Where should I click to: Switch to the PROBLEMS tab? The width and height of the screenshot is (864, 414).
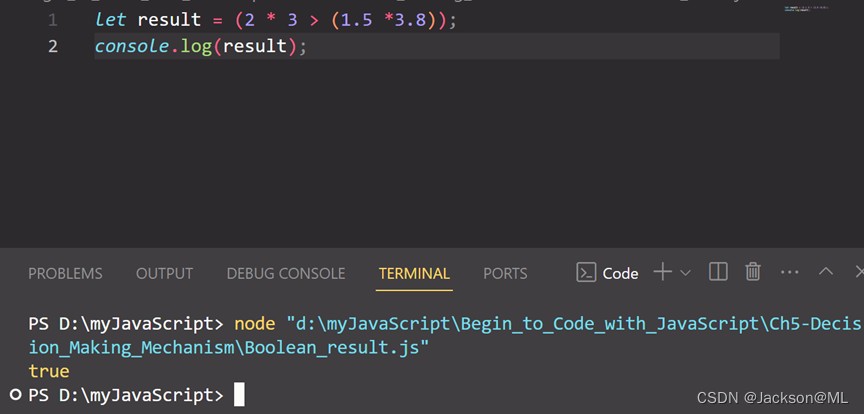65,273
